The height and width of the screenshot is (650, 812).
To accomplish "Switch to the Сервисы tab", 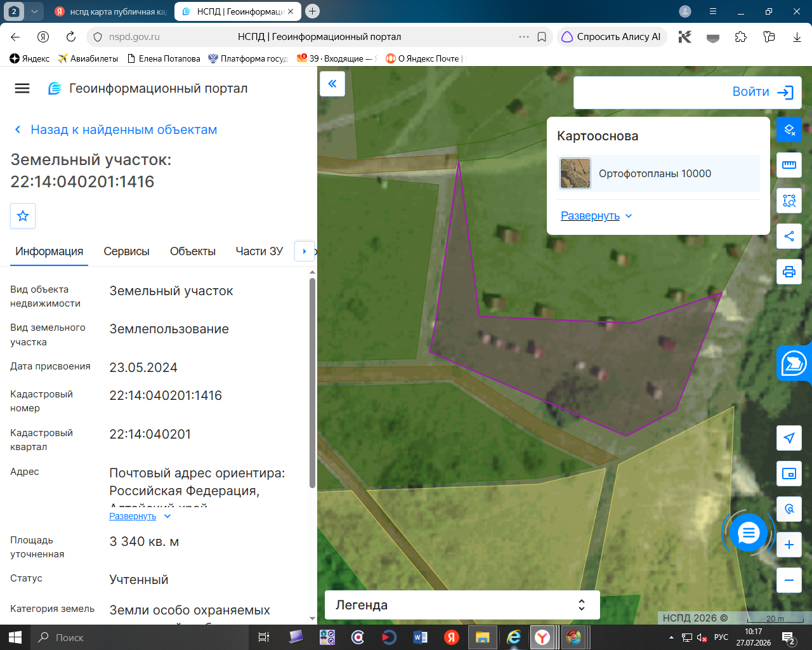I will (x=127, y=251).
